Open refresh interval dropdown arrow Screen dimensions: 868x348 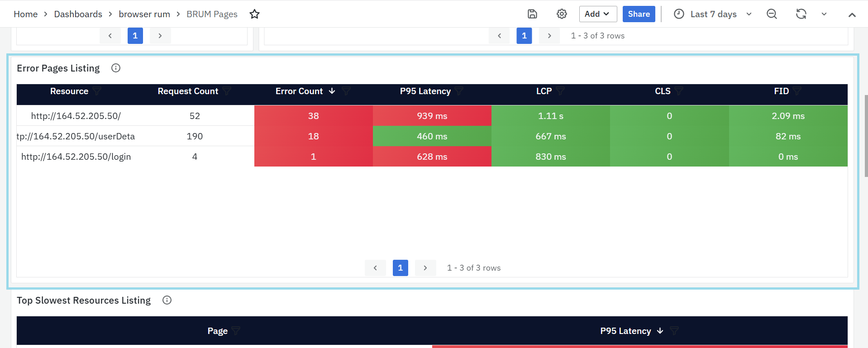click(x=824, y=14)
